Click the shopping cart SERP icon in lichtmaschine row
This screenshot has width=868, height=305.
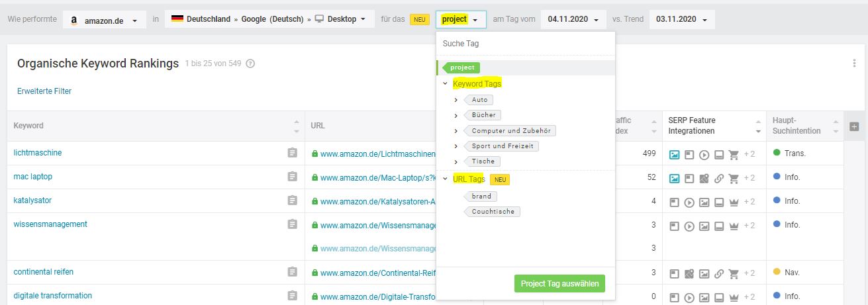point(733,155)
